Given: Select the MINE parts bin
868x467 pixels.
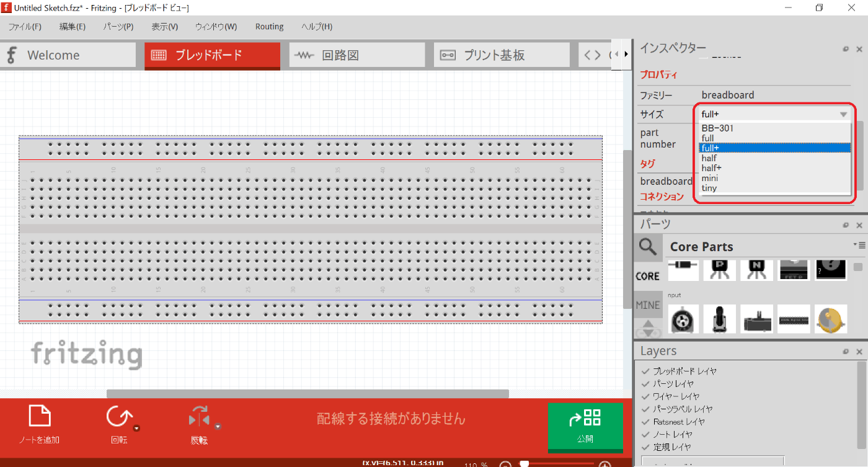Looking at the screenshot, I should pyautogui.click(x=648, y=305).
